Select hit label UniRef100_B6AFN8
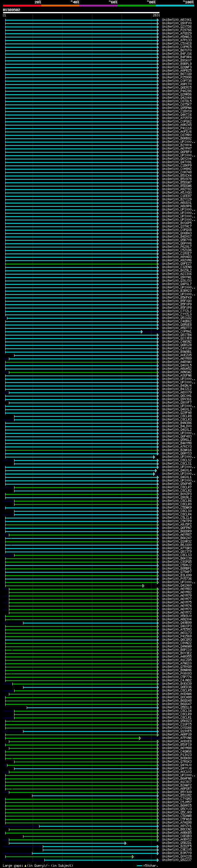 pos(177,779)
